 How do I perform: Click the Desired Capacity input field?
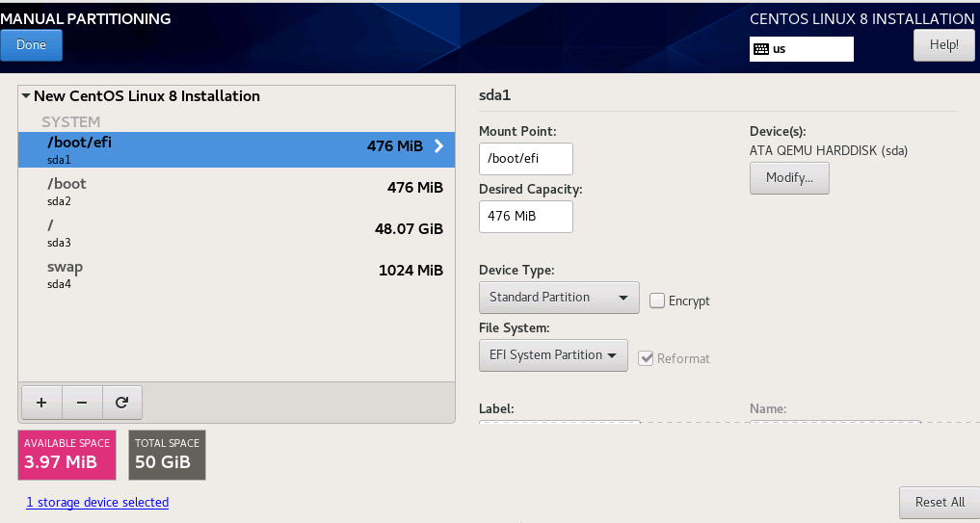pyautogui.click(x=525, y=216)
